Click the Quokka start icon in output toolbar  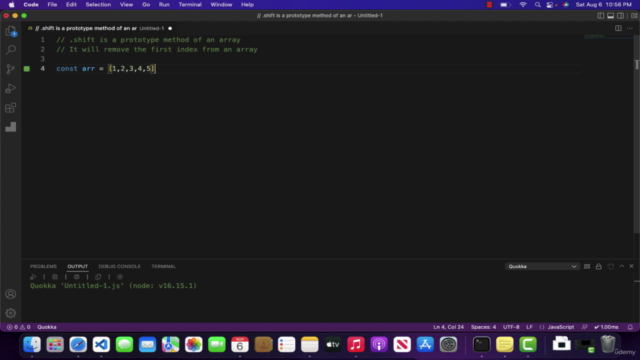(x=33, y=277)
